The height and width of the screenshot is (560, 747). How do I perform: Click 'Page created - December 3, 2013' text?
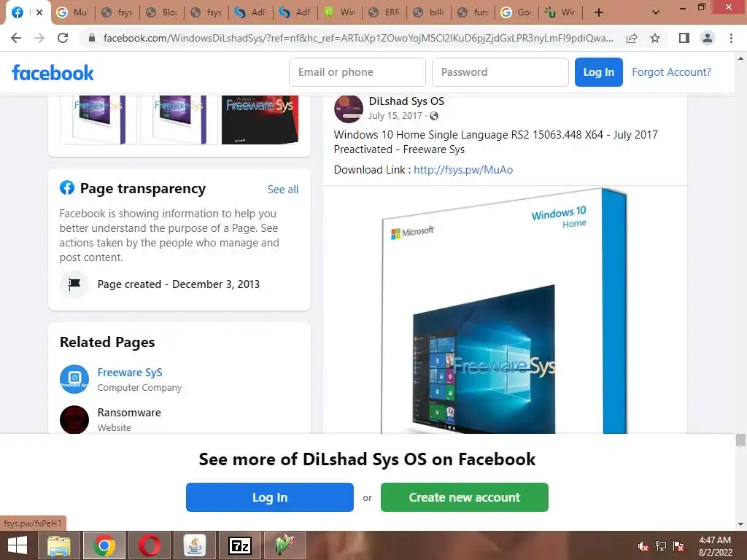coord(179,284)
